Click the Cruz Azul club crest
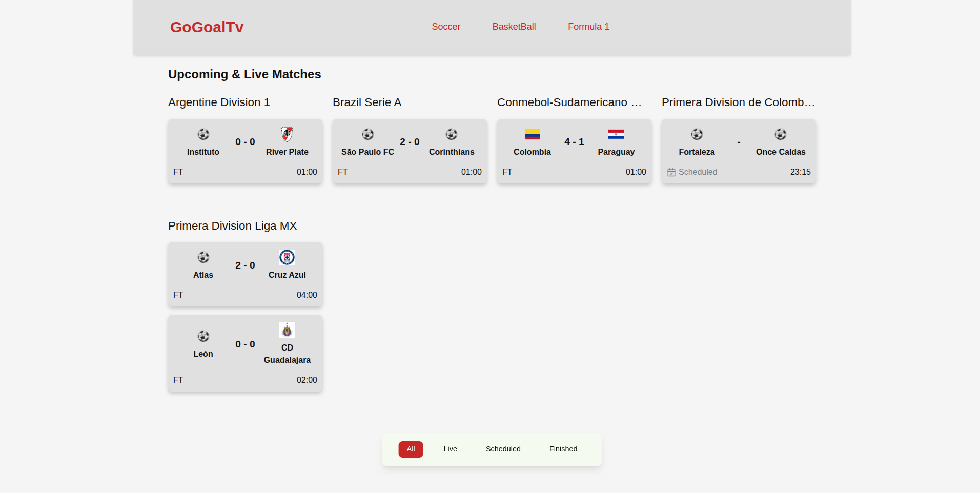 [287, 257]
